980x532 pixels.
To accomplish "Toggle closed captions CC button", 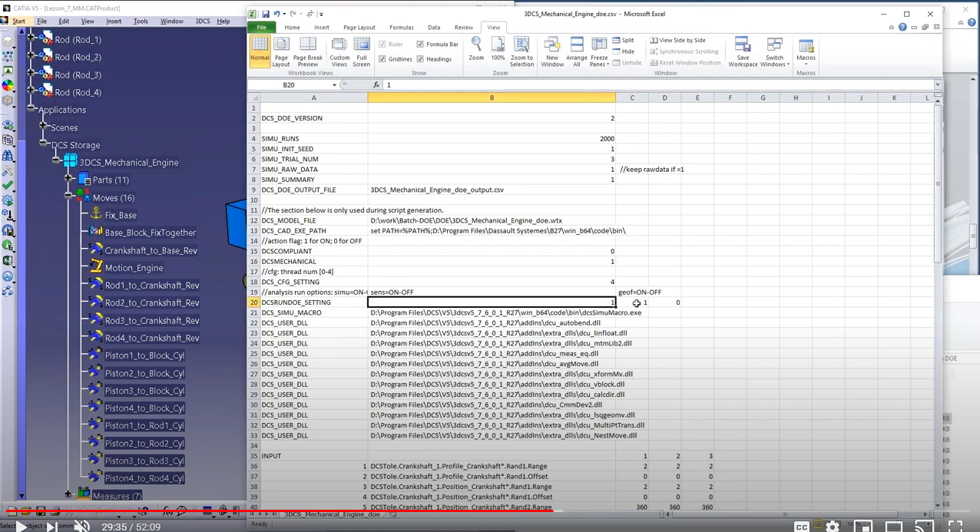I will pos(802,527).
